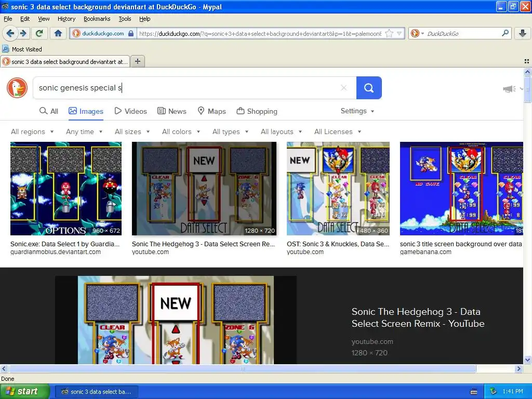This screenshot has width=532, height=399.
Task: Expand the All layouts filter
Action: click(281, 131)
